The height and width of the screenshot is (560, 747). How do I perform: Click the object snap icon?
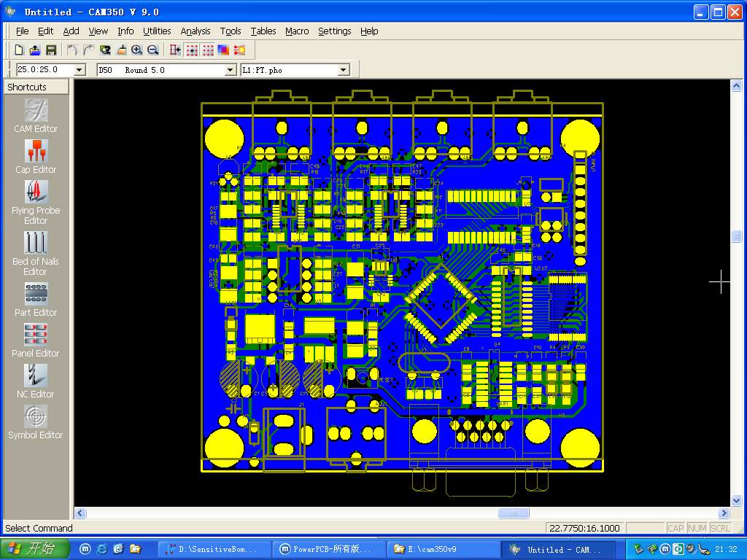coord(175,50)
